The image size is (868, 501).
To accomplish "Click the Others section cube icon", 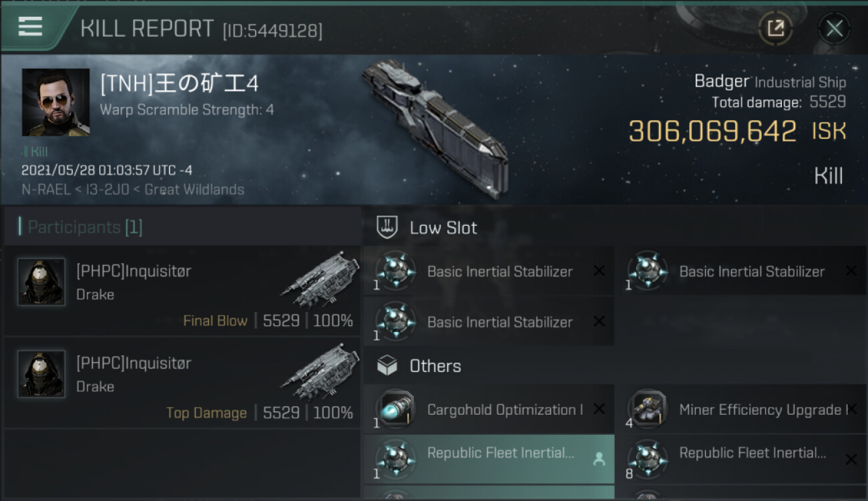I will (388, 365).
